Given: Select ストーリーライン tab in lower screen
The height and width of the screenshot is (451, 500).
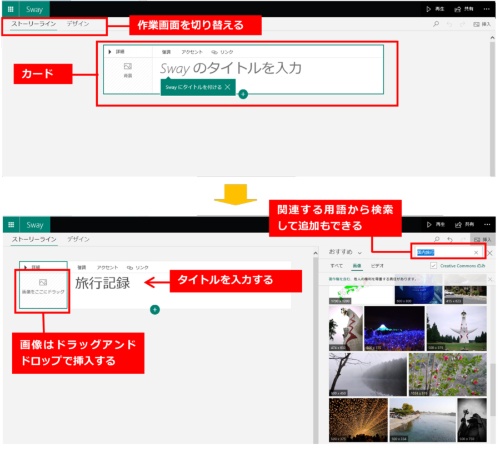Looking at the screenshot, I should pyautogui.click(x=34, y=239).
